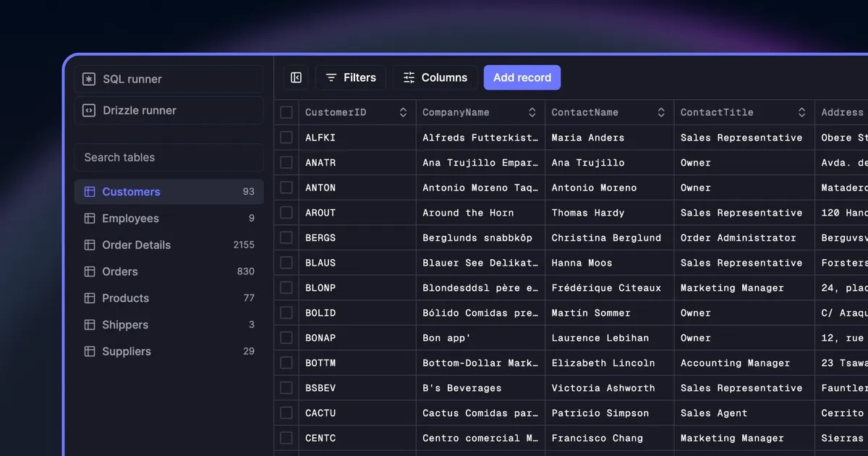Check the BLAUS row checkbox
The width and height of the screenshot is (868, 456).
tap(286, 263)
